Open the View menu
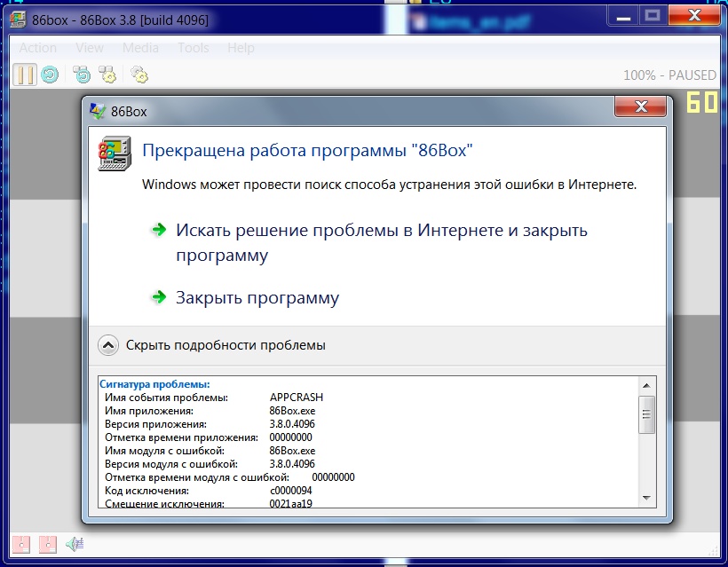Image resolution: width=728 pixels, height=567 pixels. [90, 48]
